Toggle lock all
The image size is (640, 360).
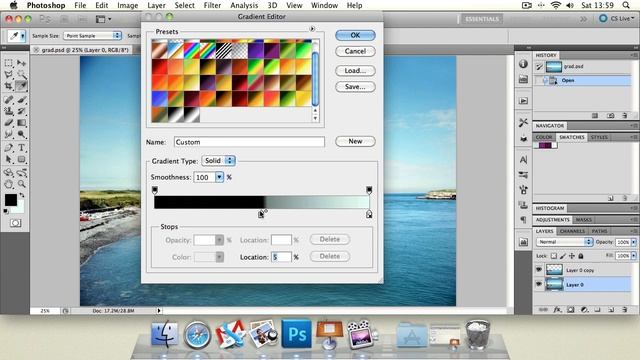click(581, 256)
